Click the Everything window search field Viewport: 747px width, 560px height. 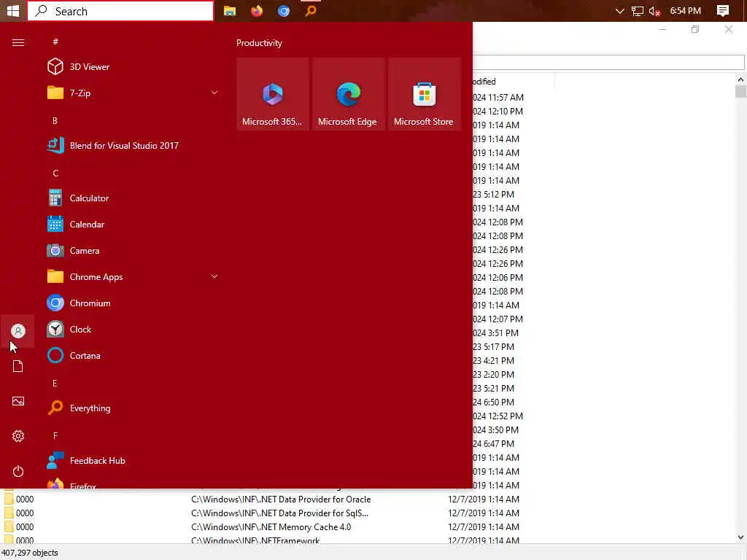[608, 62]
